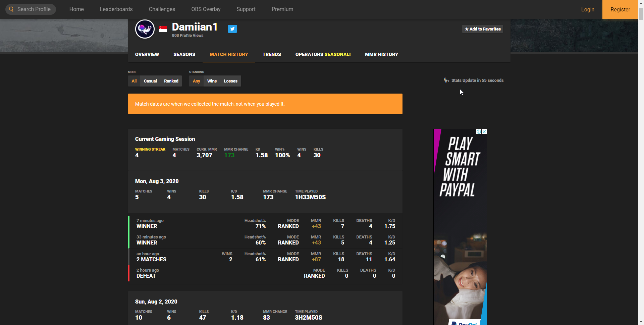This screenshot has width=644, height=325.
Task: Add profile to Favorites
Action: tap(482, 29)
